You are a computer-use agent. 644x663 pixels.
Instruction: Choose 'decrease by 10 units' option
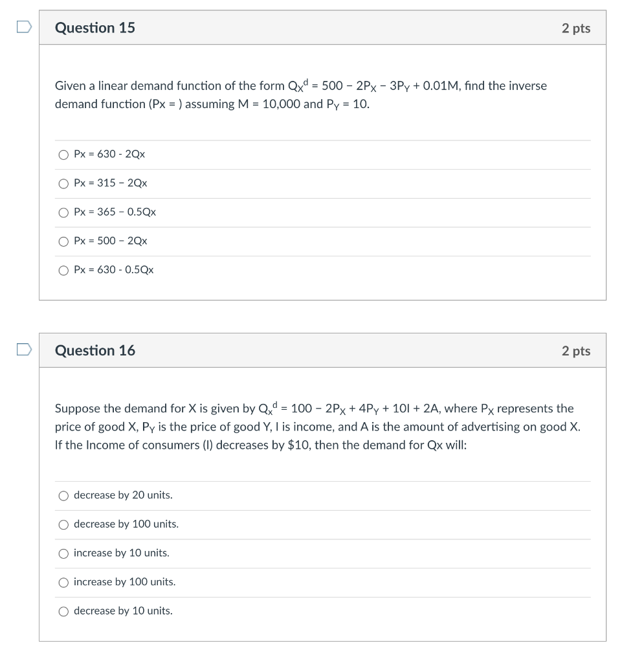pos(63,611)
